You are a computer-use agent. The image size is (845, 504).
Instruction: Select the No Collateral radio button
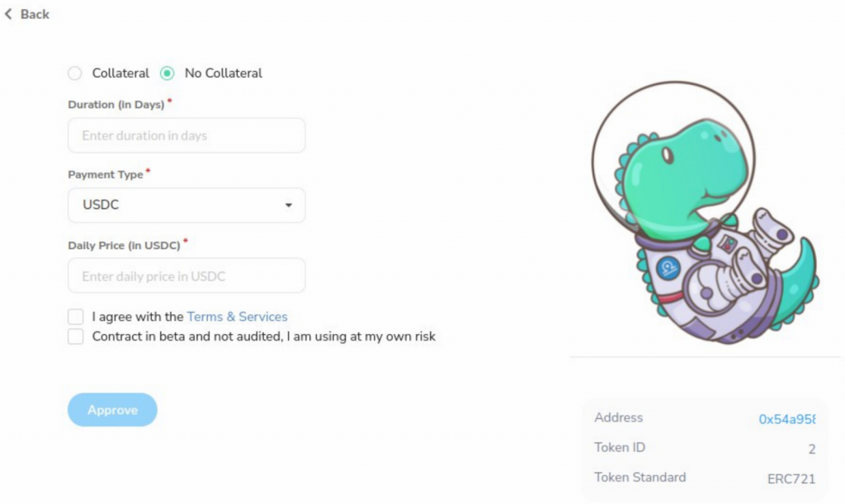(168, 73)
